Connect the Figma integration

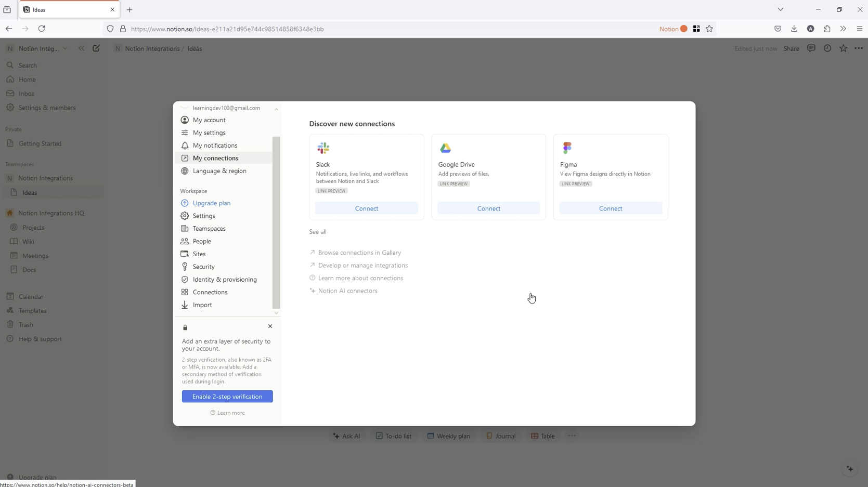click(x=611, y=208)
